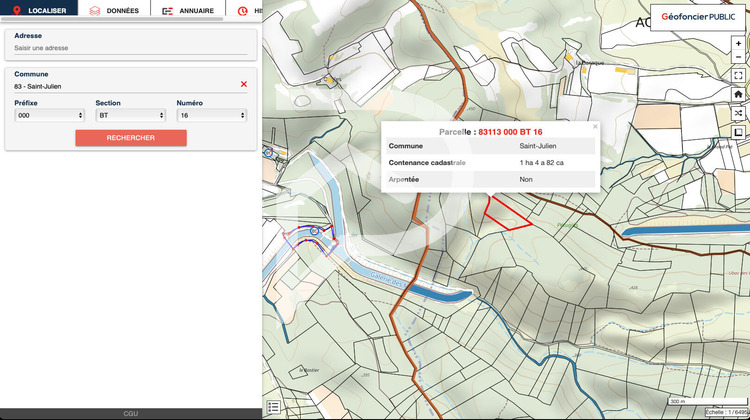Viewport: 750px width, 420px height.
Task: Open the Numéro dropdown
Action: point(211,115)
